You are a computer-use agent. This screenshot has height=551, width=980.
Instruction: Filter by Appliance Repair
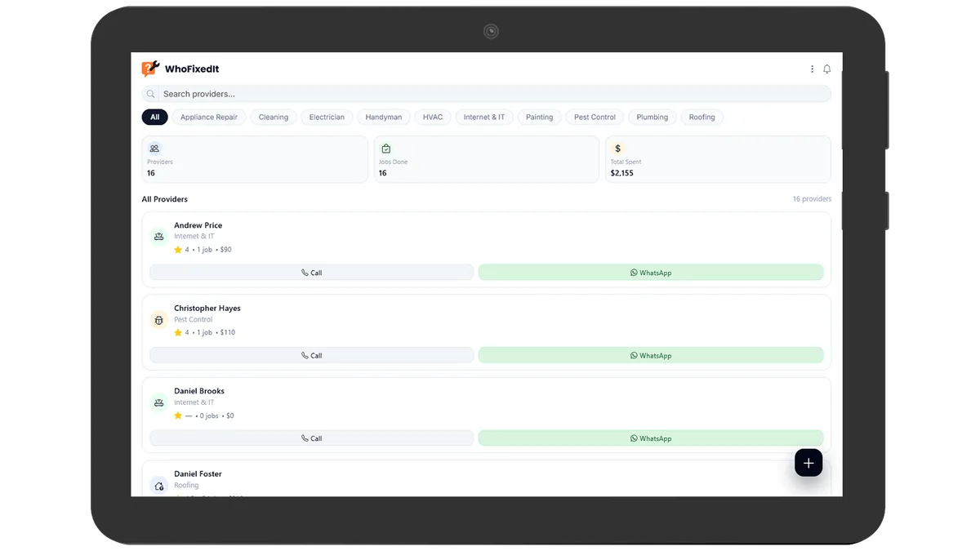coord(209,117)
